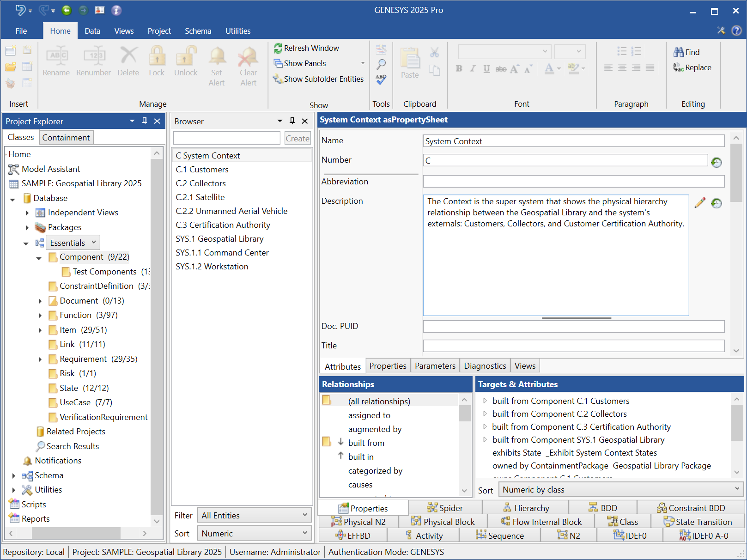Click the Create button in Browser panel

coord(297,138)
